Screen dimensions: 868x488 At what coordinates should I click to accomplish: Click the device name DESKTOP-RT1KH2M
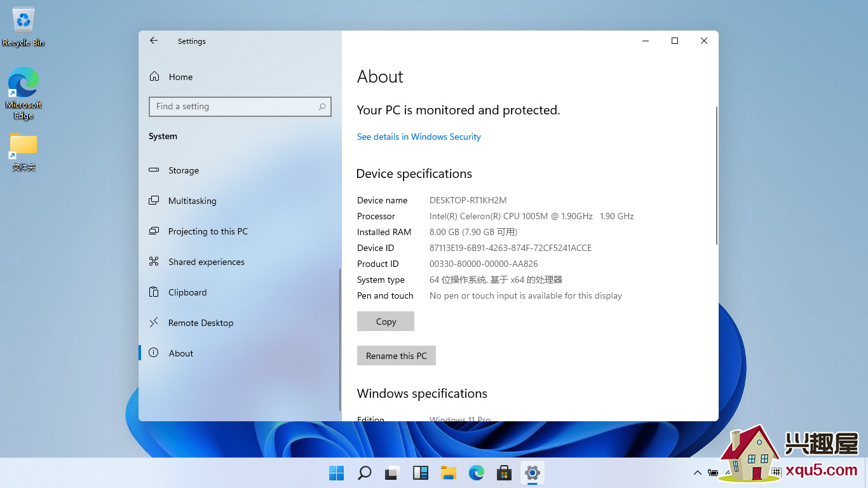pyautogui.click(x=468, y=200)
